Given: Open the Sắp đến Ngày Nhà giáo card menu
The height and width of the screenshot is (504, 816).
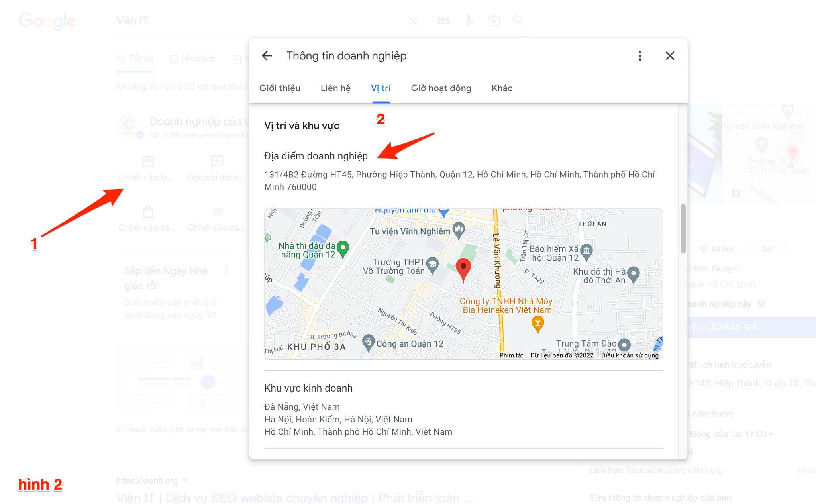Looking at the screenshot, I should coord(226,271).
